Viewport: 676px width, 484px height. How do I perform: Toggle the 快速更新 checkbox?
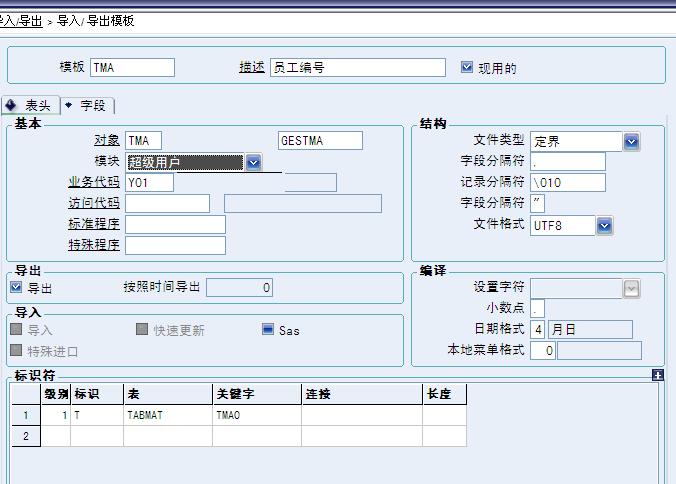tap(142, 330)
